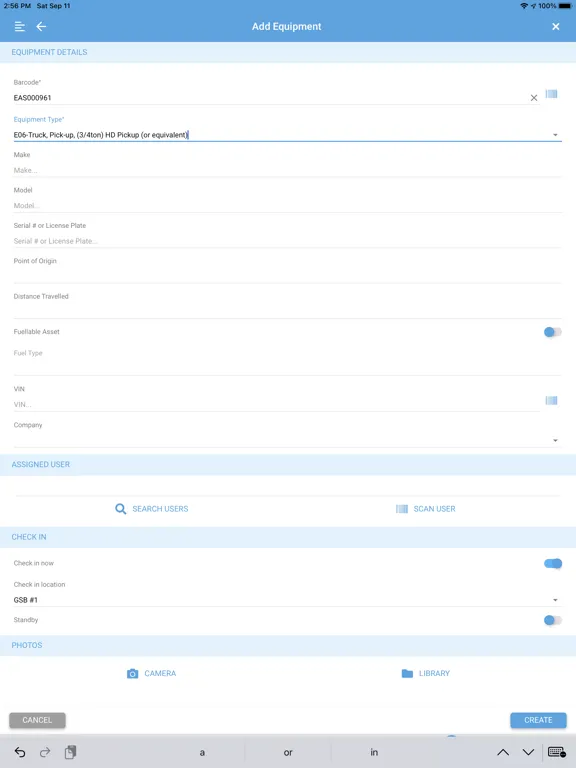Tap the Wi-Fi icon in status bar

(x=524, y=6)
